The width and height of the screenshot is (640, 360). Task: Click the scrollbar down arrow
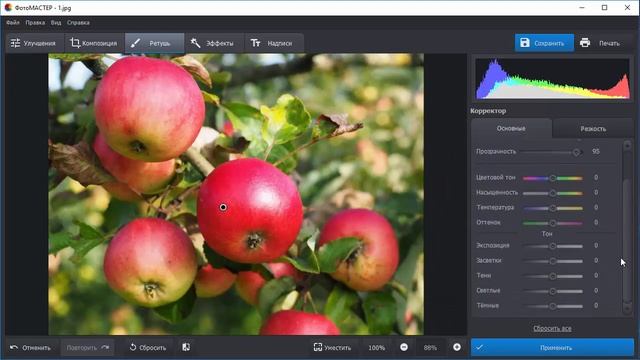click(627, 309)
